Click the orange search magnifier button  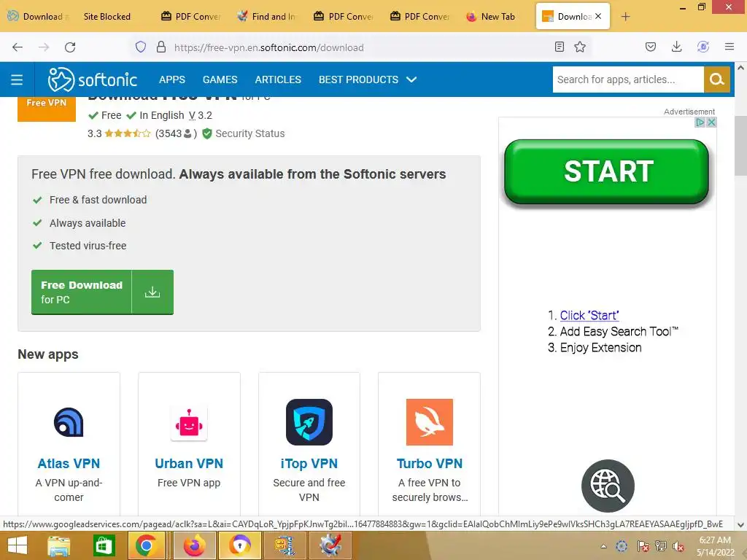[x=717, y=79]
